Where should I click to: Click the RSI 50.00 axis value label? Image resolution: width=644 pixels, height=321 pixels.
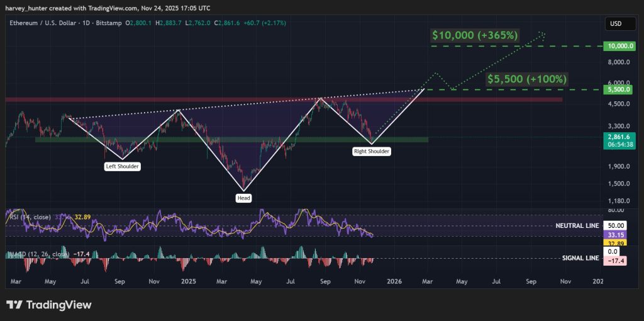coord(615,226)
